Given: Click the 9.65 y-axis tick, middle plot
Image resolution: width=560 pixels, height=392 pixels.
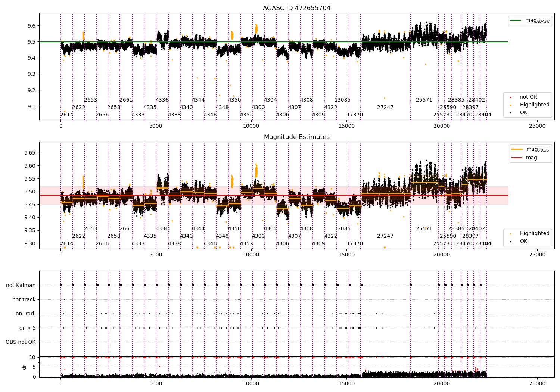Looking at the screenshot, I should tap(30, 153).
